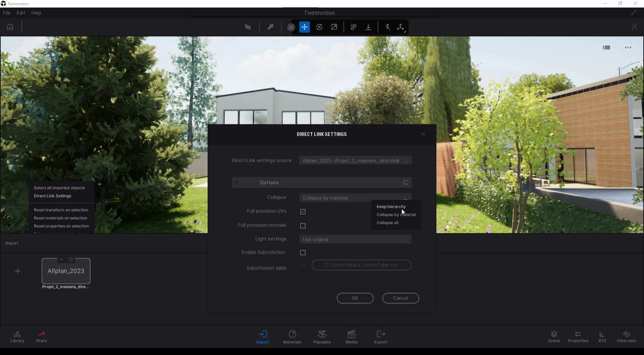The image size is (644, 355).
Task: Activate the Scale tool
Action: [334, 27]
